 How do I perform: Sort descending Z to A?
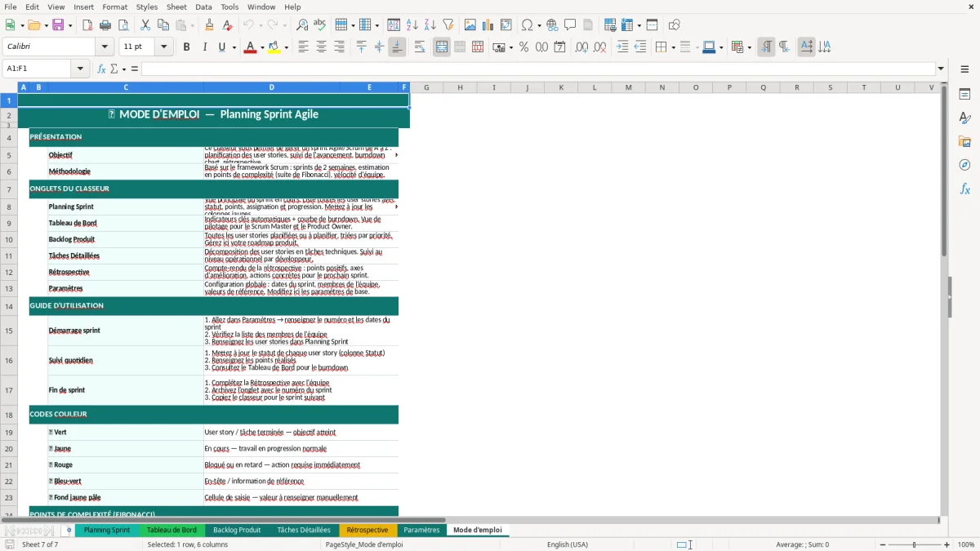tap(430, 25)
